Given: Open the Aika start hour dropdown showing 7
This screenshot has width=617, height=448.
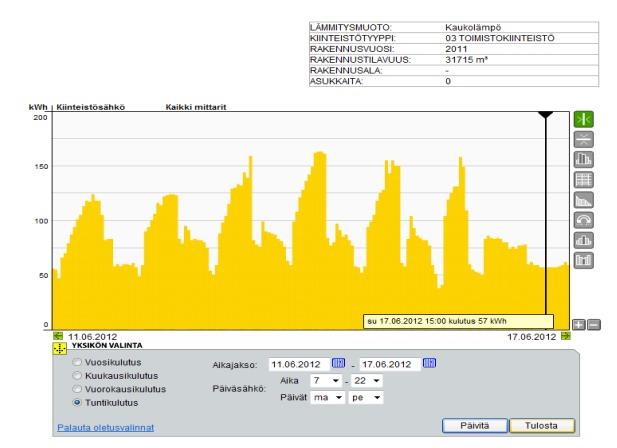Looking at the screenshot, I should [x=325, y=381].
